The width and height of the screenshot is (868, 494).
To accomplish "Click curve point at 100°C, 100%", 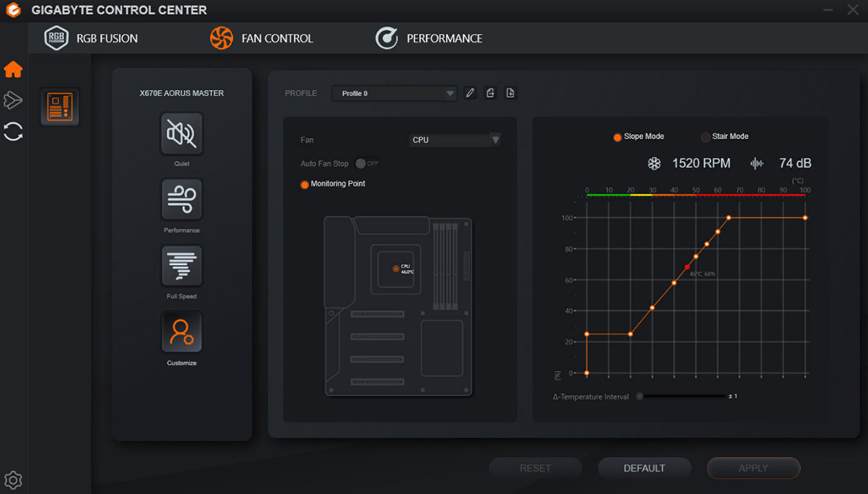I will point(805,218).
